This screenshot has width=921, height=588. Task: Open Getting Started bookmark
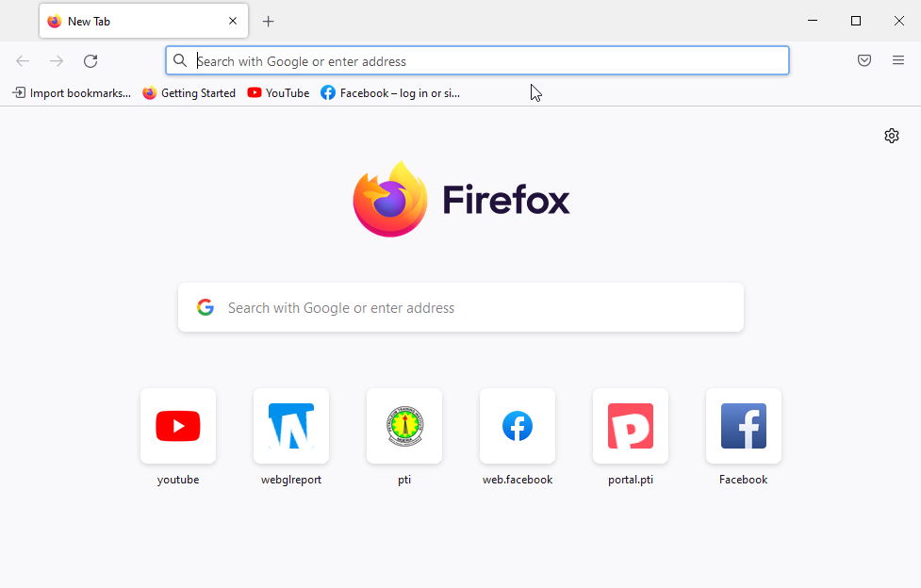tap(189, 92)
